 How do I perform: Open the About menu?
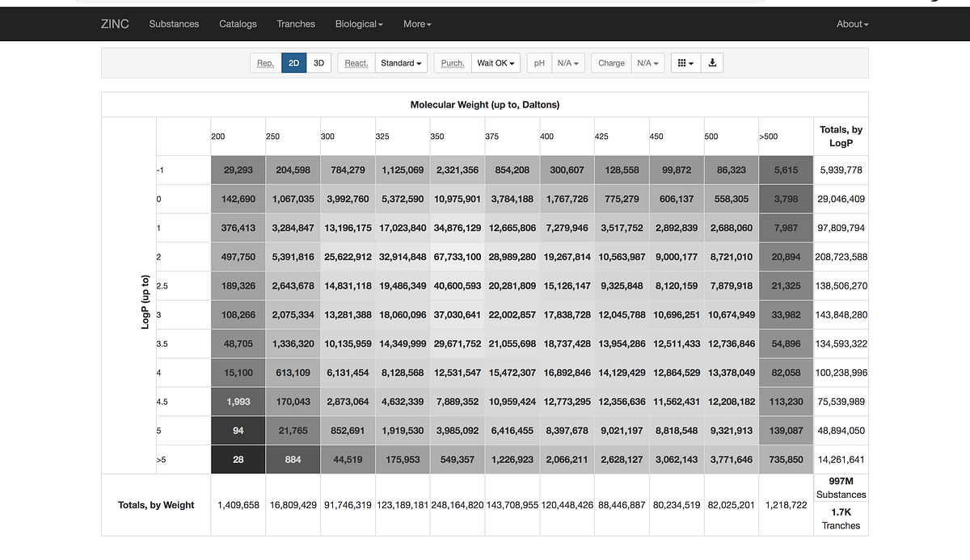851,23
